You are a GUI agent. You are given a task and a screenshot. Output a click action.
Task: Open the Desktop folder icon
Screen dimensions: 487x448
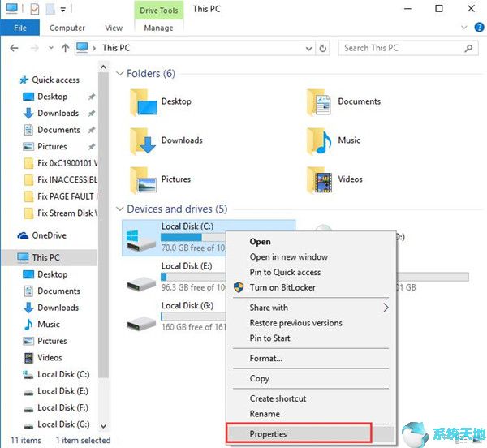(x=144, y=102)
